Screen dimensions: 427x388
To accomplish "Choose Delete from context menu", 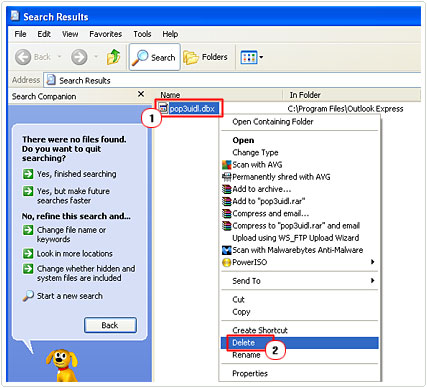I will 244,343.
